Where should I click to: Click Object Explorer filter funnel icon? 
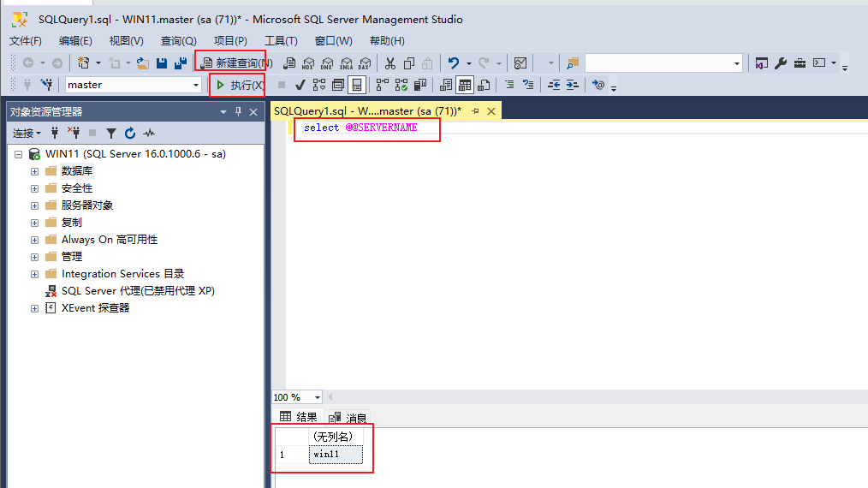[x=110, y=133]
